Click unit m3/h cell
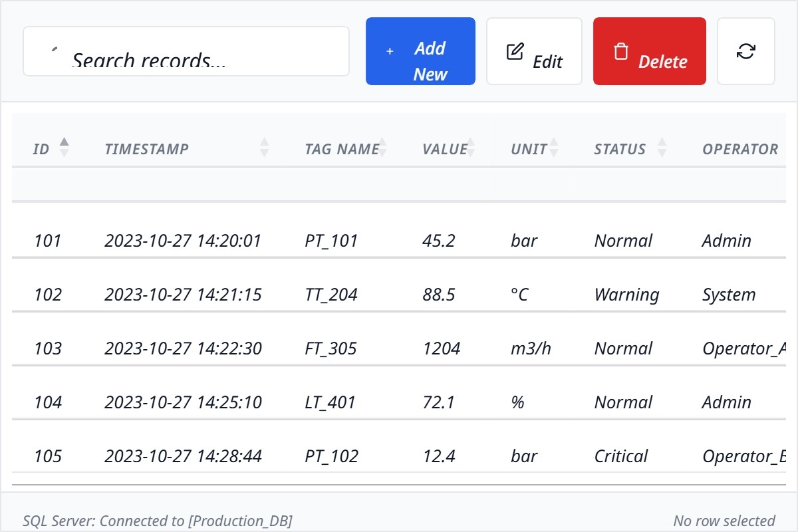This screenshot has height=532, width=798. 531,348
